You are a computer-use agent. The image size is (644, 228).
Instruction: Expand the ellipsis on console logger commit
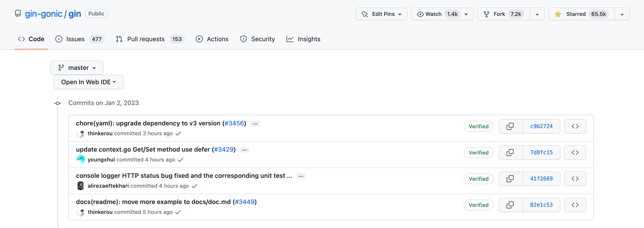pos(301,176)
